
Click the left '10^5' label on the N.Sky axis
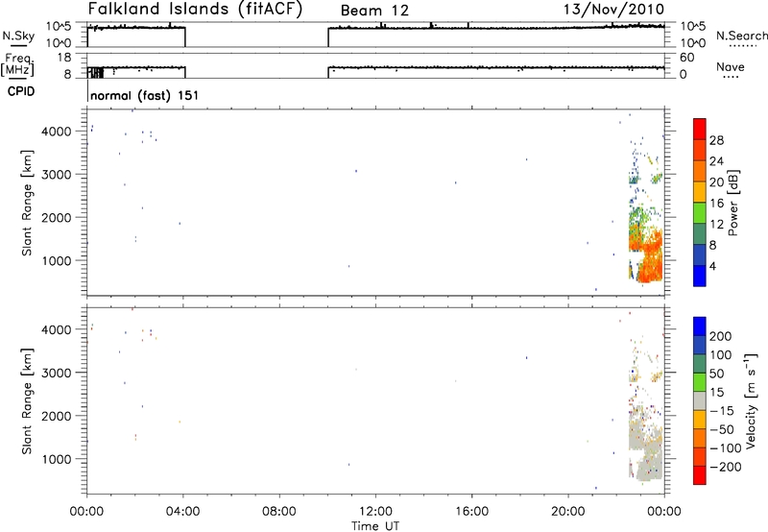pyautogui.click(x=59, y=27)
